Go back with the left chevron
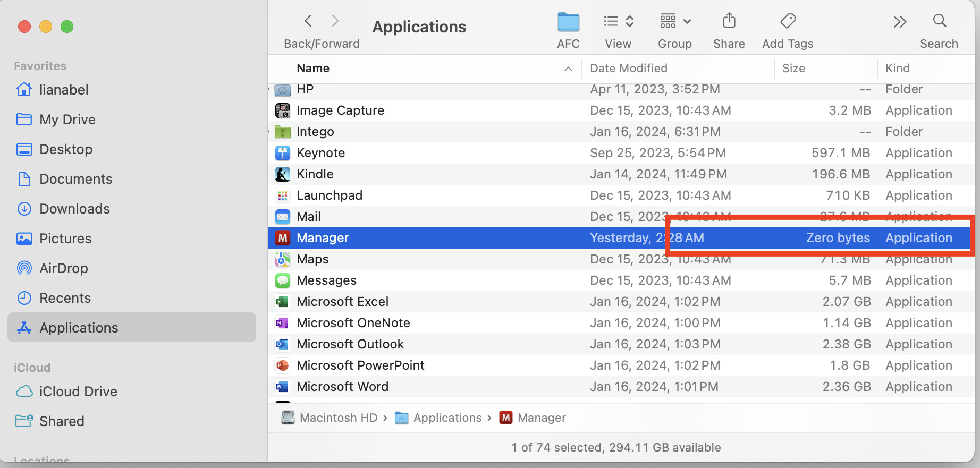Screen dimensions: 980x468 click(x=308, y=21)
